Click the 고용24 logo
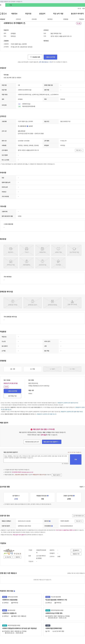 pyautogui.click(x=3, y=14)
